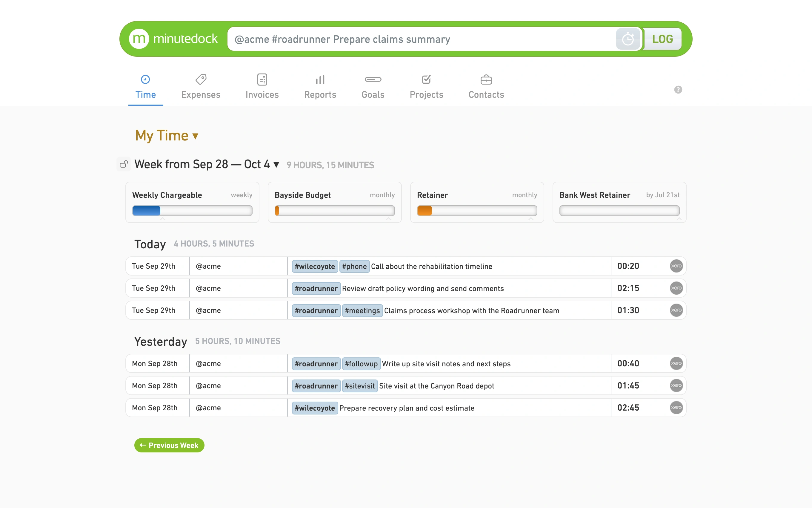Click 'Write up site visit notes and next steps'
Image resolution: width=812 pixels, height=508 pixels.
[446, 364]
